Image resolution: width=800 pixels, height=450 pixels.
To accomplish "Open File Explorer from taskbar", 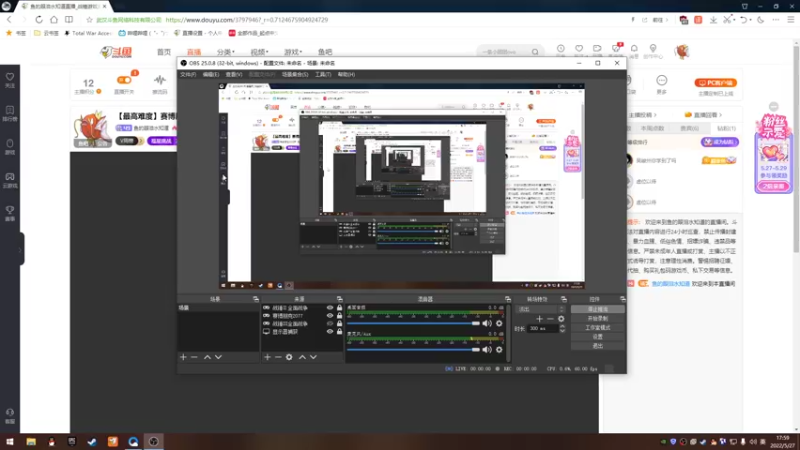I will [31, 442].
